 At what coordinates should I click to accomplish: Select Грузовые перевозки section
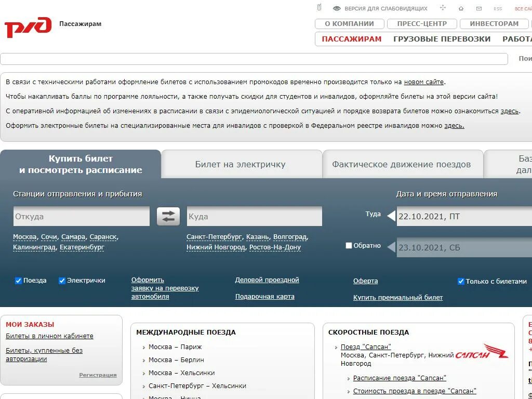pos(442,39)
